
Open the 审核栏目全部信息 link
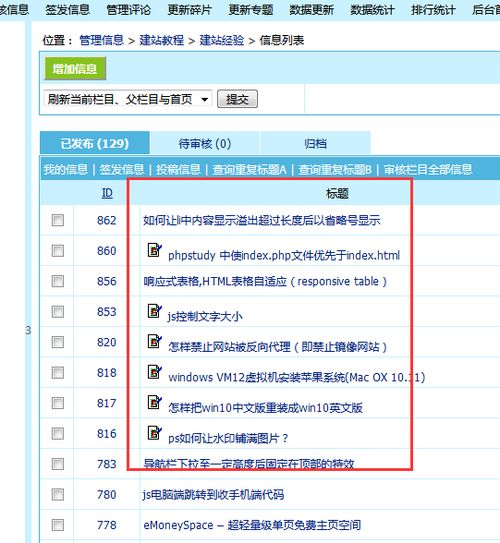click(428, 169)
